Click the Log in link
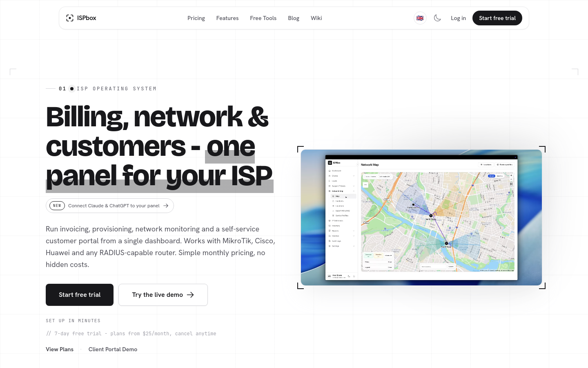The image size is (588, 368). pyautogui.click(x=458, y=18)
